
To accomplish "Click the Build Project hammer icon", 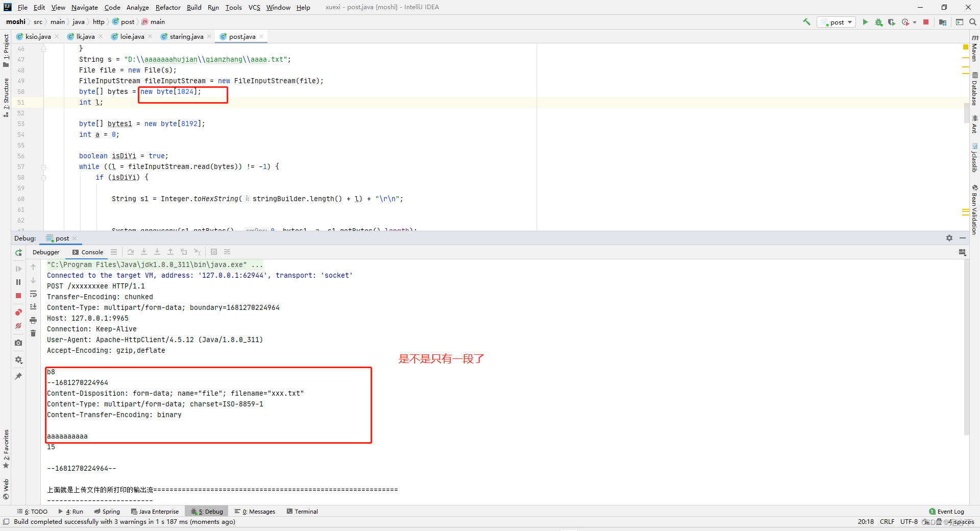I will [806, 22].
